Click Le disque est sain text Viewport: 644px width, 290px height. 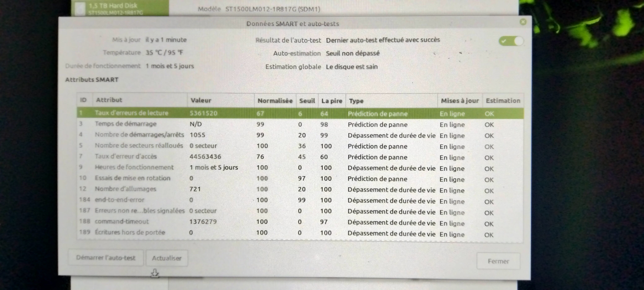352,67
